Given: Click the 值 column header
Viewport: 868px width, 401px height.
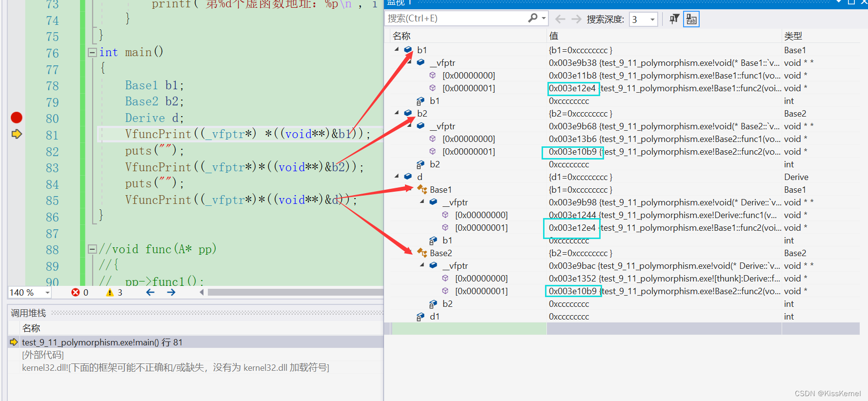Looking at the screenshot, I should (554, 36).
